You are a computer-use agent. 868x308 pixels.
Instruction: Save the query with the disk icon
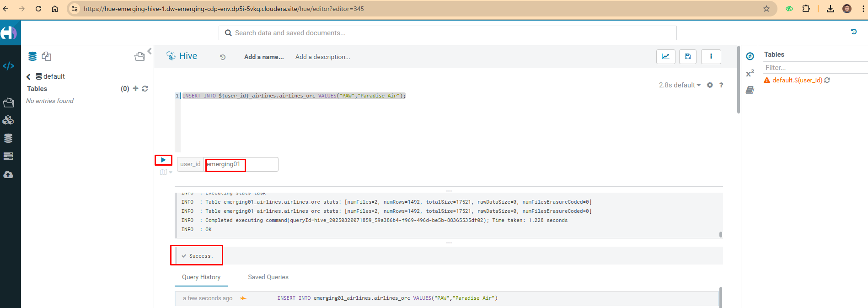(x=688, y=56)
